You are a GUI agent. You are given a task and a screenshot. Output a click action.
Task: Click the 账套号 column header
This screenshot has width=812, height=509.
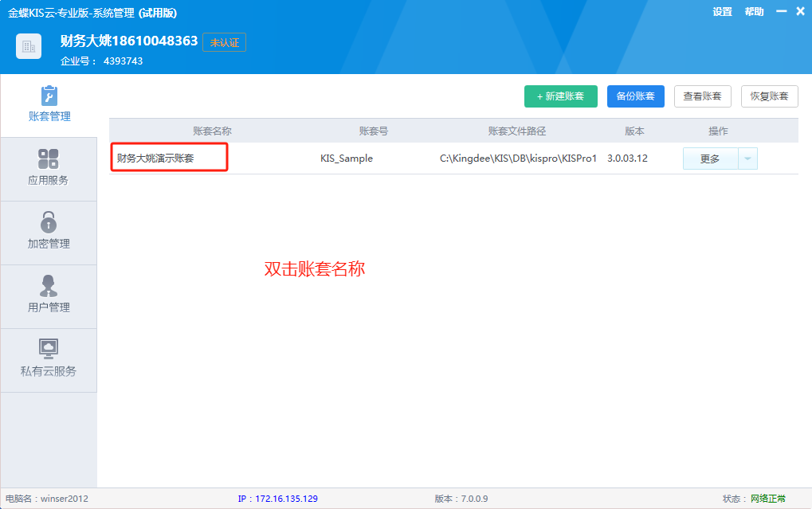point(374,131)
